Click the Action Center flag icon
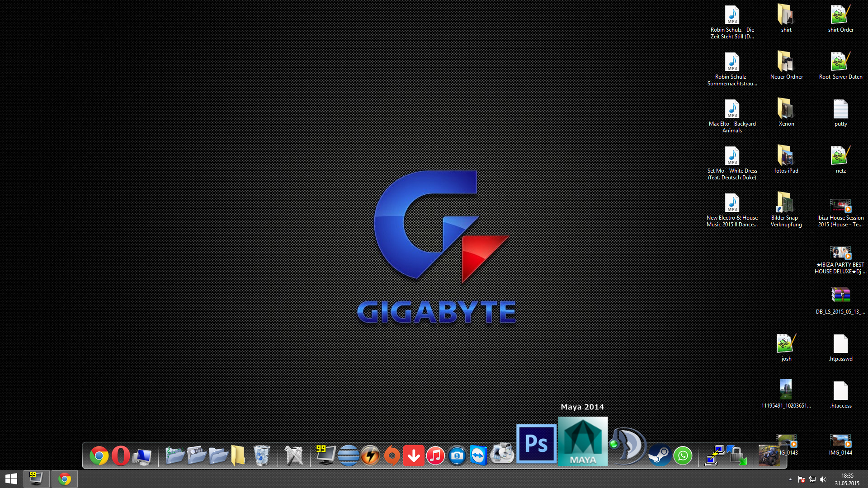868x488 pixels. (x=802, y=479)
